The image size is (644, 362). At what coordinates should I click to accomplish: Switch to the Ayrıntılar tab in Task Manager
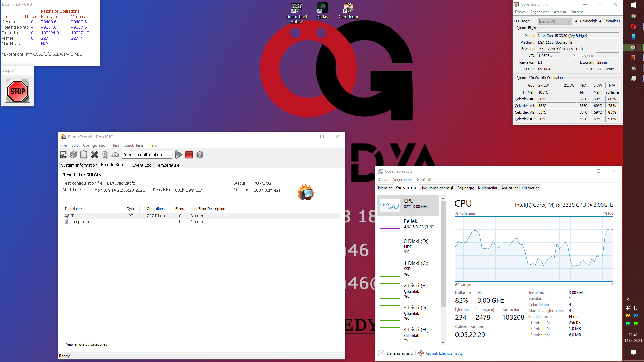(x=509, y=188)
